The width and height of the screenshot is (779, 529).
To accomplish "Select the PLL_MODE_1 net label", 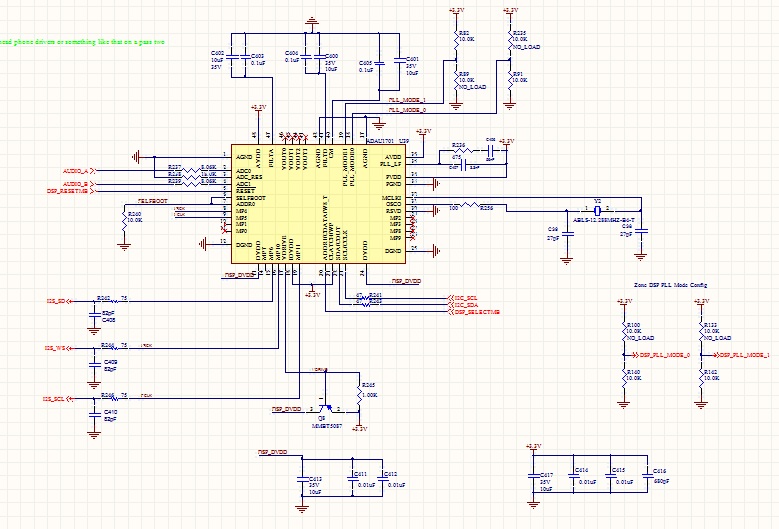I will click(407, 100).
